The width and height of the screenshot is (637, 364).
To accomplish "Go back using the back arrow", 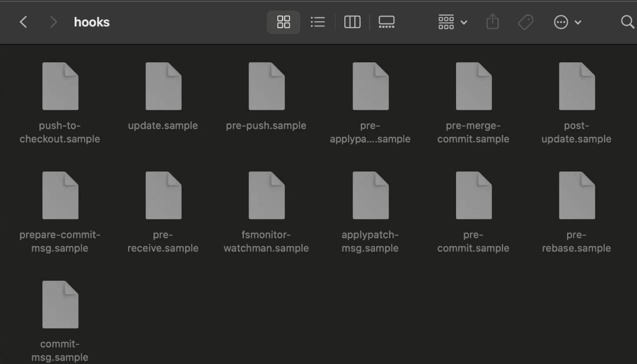I will pyautogui.click(x=24, y=22).
